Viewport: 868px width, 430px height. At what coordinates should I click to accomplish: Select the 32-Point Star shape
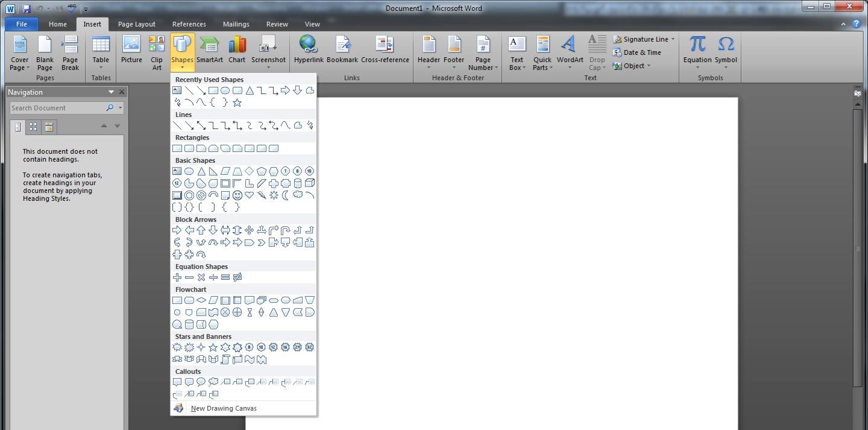click(310, 347)
